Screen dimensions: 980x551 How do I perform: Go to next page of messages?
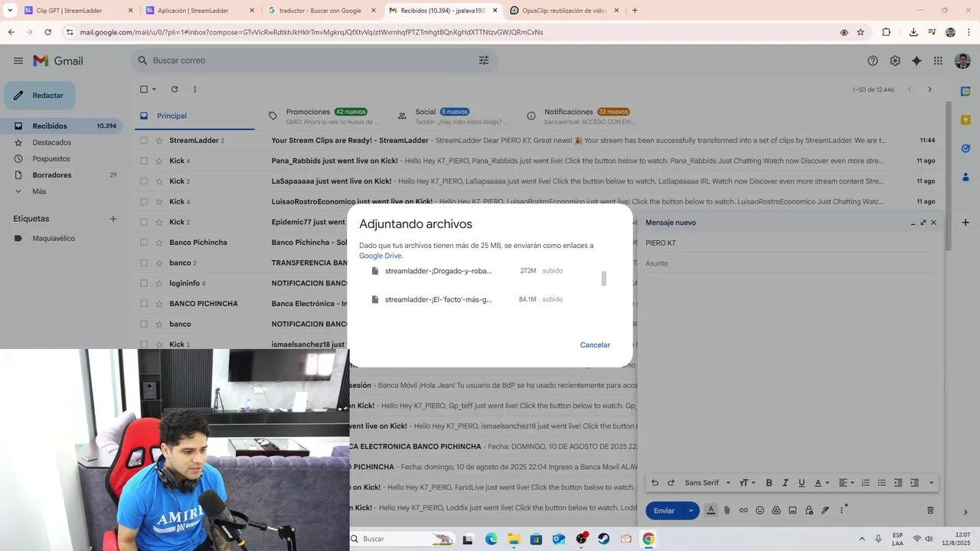point(929,90)
